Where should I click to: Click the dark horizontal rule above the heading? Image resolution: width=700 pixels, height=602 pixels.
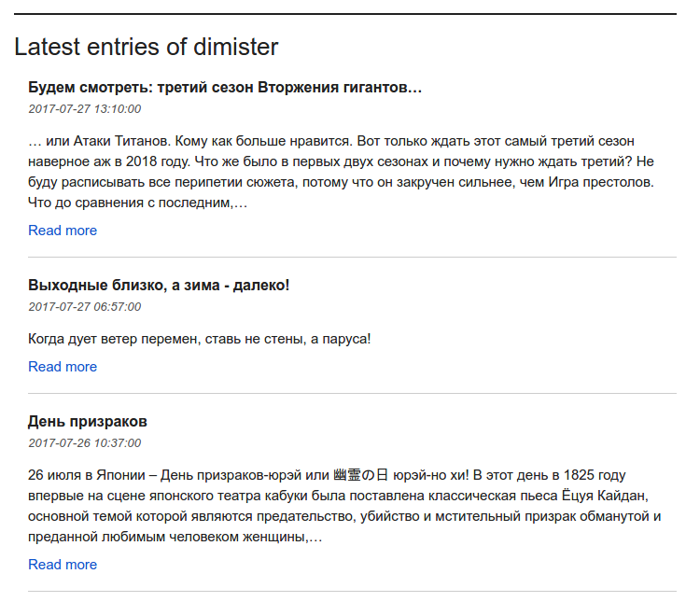pos(345,14)
